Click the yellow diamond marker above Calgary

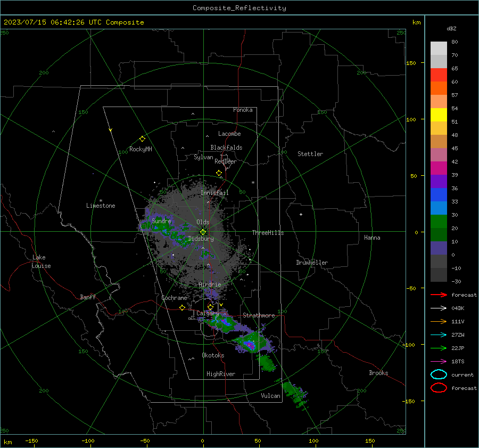tap(210, 307)
